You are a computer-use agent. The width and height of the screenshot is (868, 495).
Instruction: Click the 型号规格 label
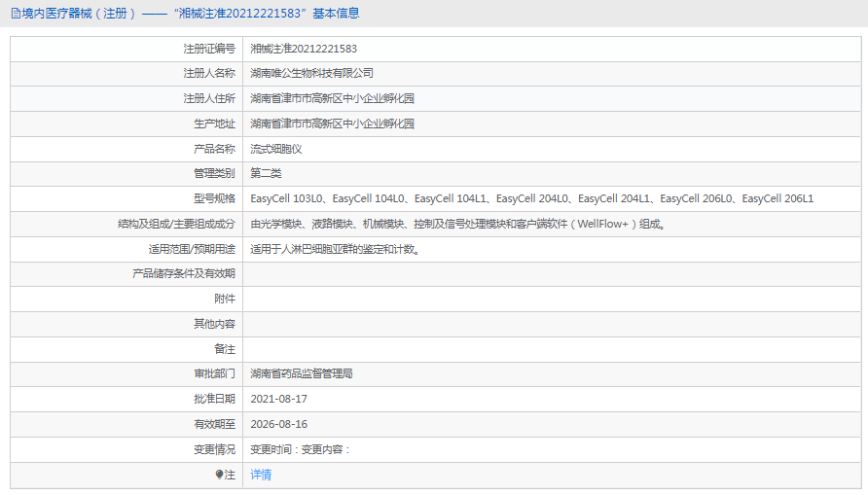[x=214, y=198]
